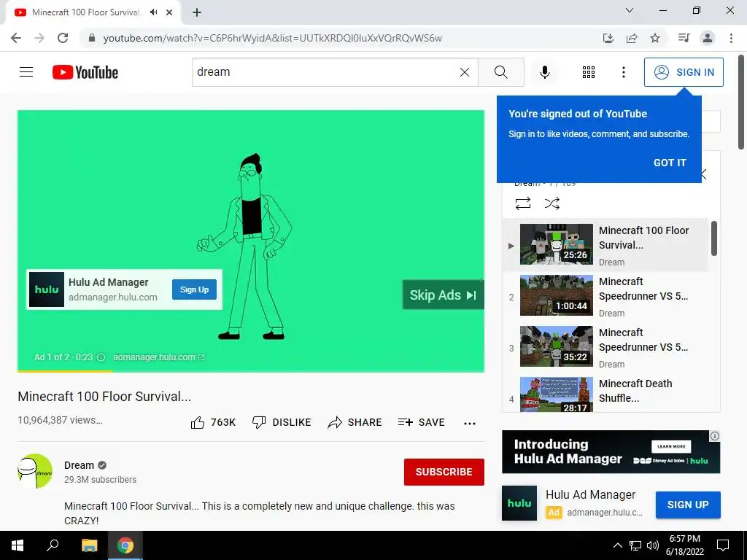Viewport: 747px width, 560px height.
Task: Start voice search with the microphone
Action: click(x=544, y=72)
